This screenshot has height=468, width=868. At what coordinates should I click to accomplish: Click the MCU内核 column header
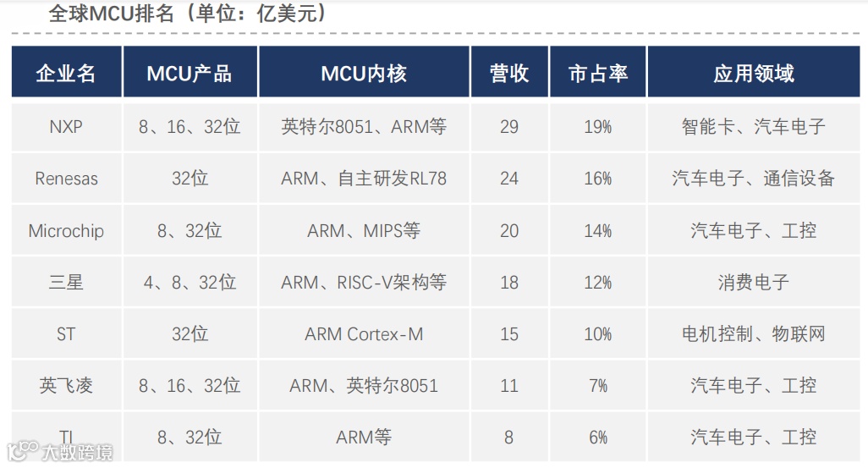(x=365, y=73)
